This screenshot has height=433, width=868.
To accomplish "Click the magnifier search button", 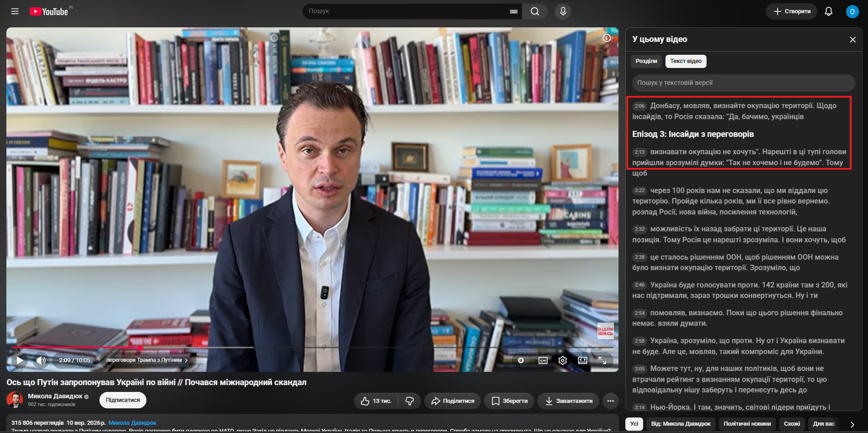I will (535, 11).
